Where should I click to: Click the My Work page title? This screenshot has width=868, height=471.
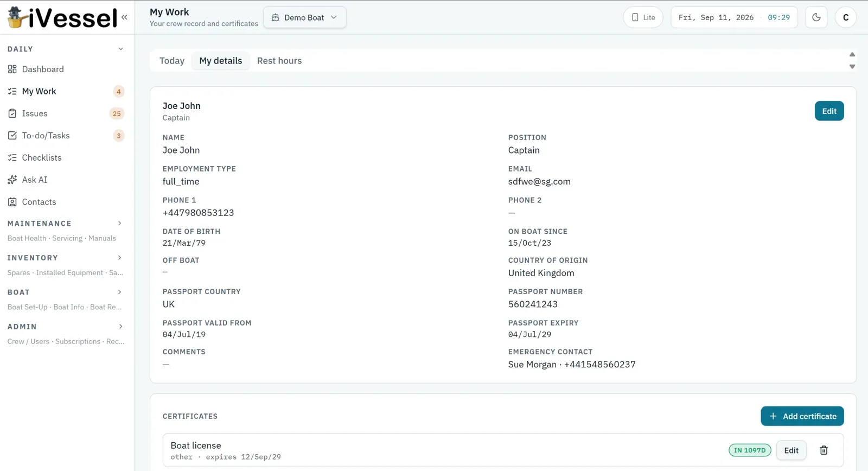tap(169, 12)
